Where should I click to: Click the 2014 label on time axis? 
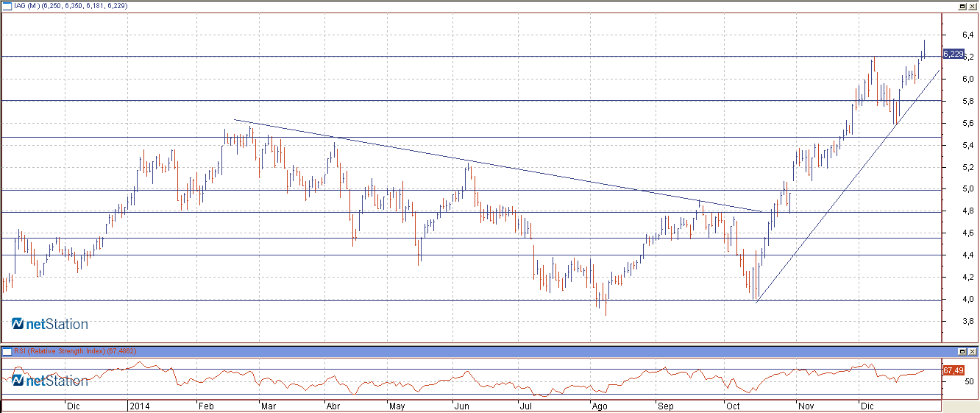pos(138,406)
